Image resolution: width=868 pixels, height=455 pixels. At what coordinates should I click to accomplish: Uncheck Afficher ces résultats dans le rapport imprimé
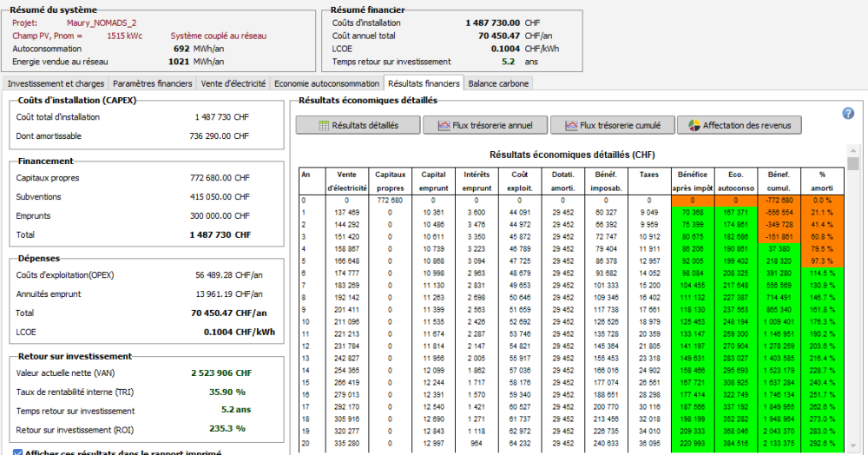[x=19, y=452]
